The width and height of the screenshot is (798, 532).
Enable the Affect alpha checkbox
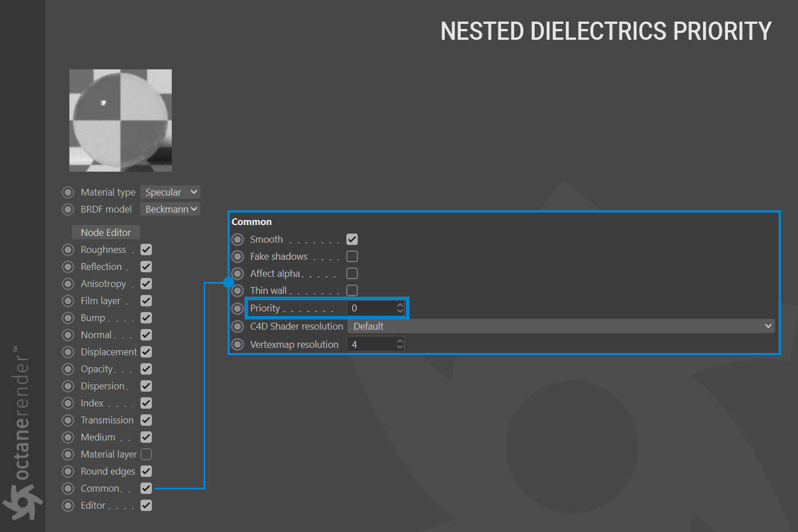tap(352, 273)
